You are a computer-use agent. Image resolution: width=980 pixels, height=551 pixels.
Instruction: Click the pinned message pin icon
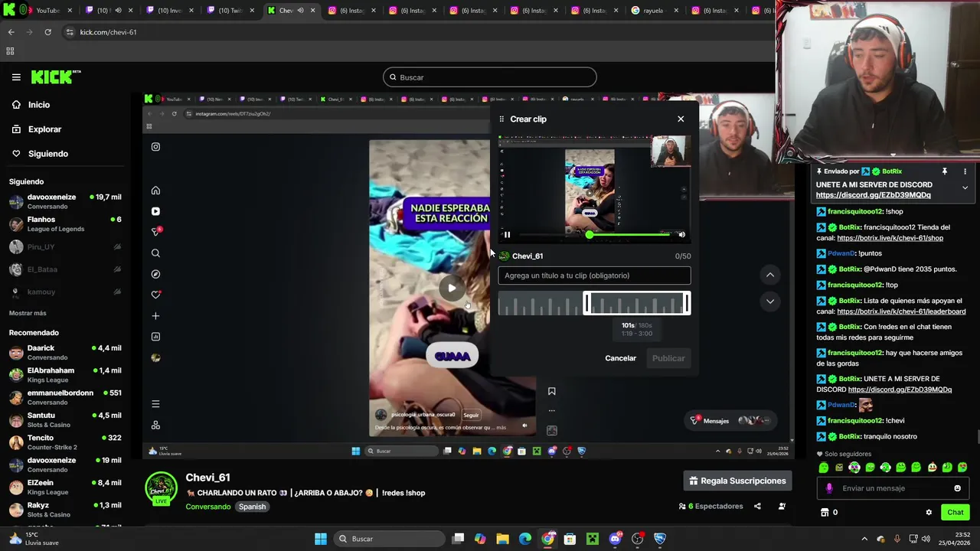click(x=944, y=171)
